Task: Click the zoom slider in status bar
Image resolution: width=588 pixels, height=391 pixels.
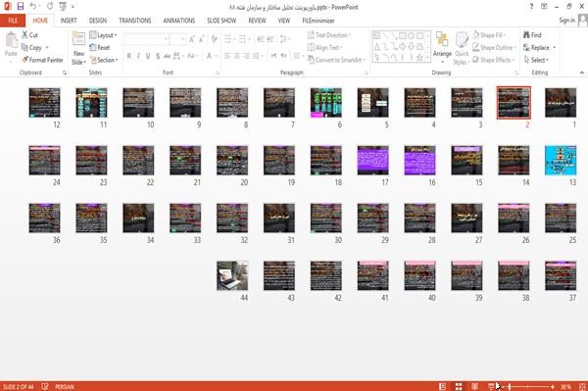Action: [527, 386]
